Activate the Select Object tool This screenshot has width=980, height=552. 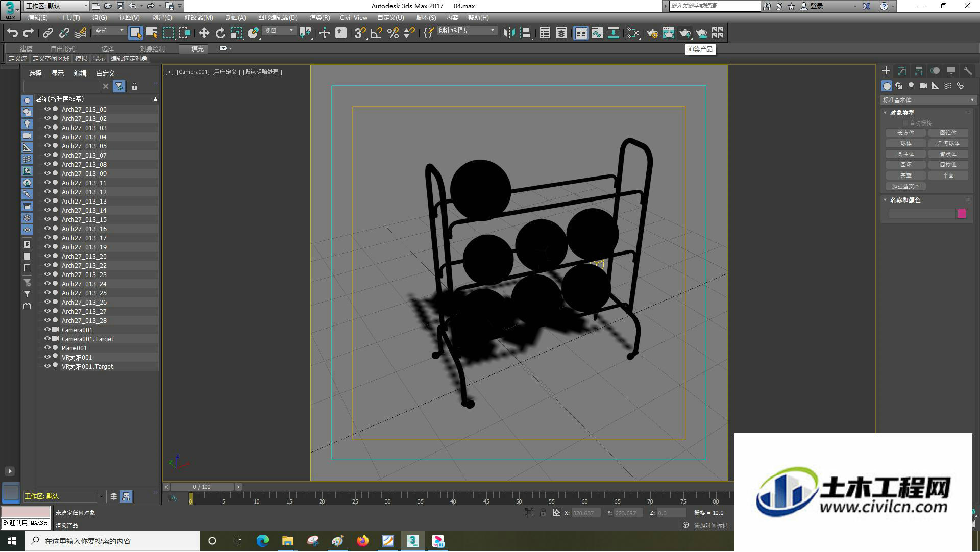(135, 33)
